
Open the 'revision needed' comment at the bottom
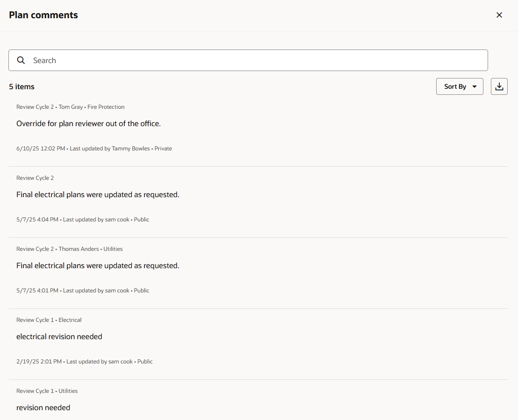point(43,407)
